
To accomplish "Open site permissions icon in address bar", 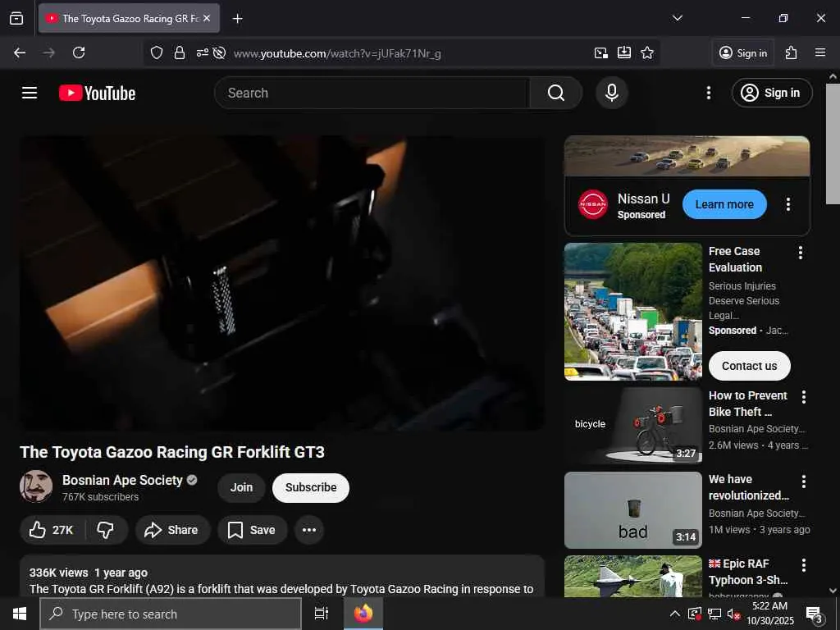I will 202,52.
